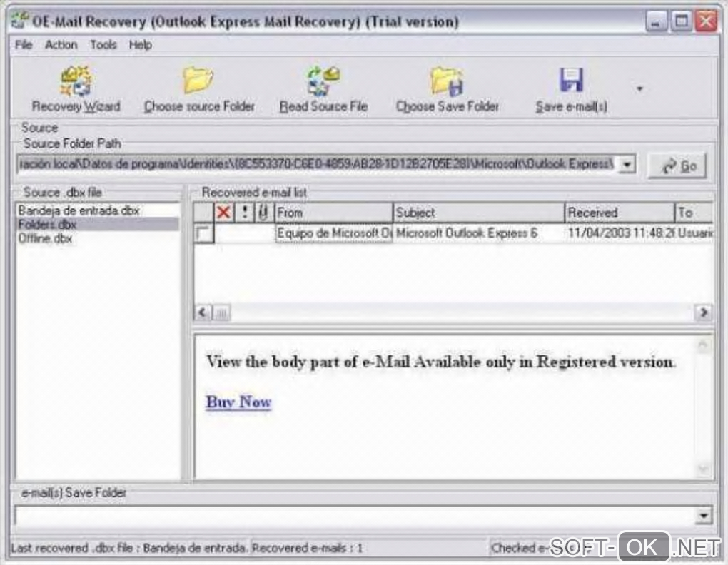Select the Equipo de Microsoft sender cell
This screenshot has height=565, width=728.
334,233
